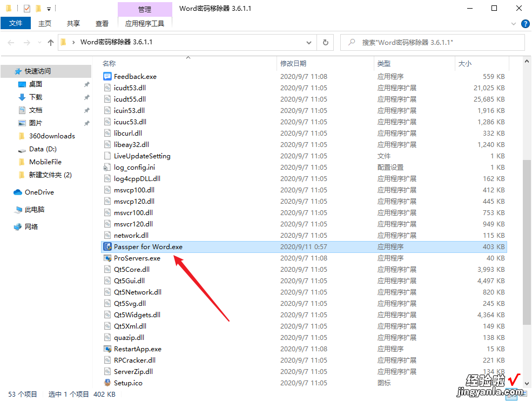Go up one folder level
Image resolution: width=532 pixels, height=401 pixels.
pos(51,43)
